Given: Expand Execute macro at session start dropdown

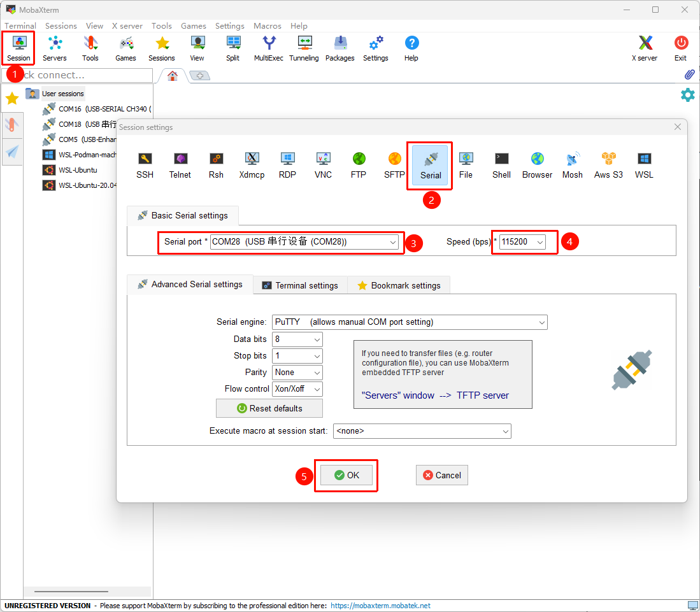Looking at the screenshot, I should 505,431.
